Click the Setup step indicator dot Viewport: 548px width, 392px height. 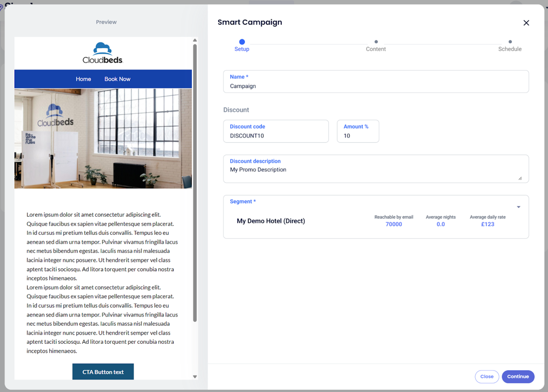coord(242,42)
